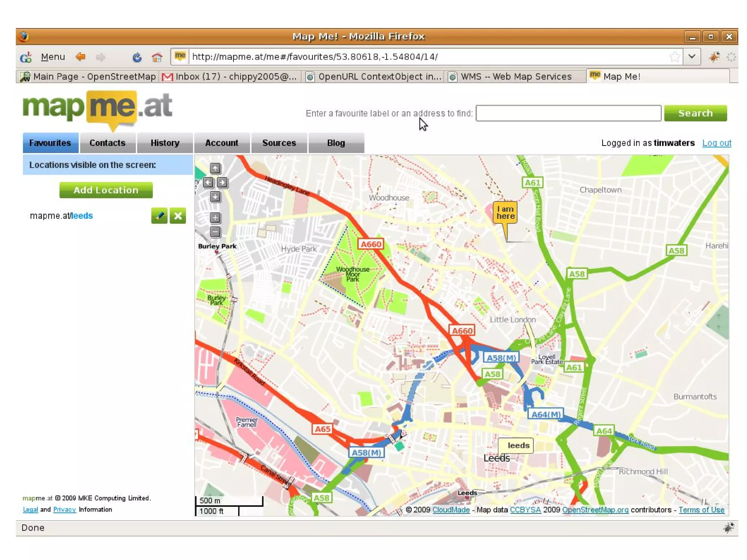Open the Contacts navigation tab
Viewport: 747px width, 560px height.
[x=108, y=143]
